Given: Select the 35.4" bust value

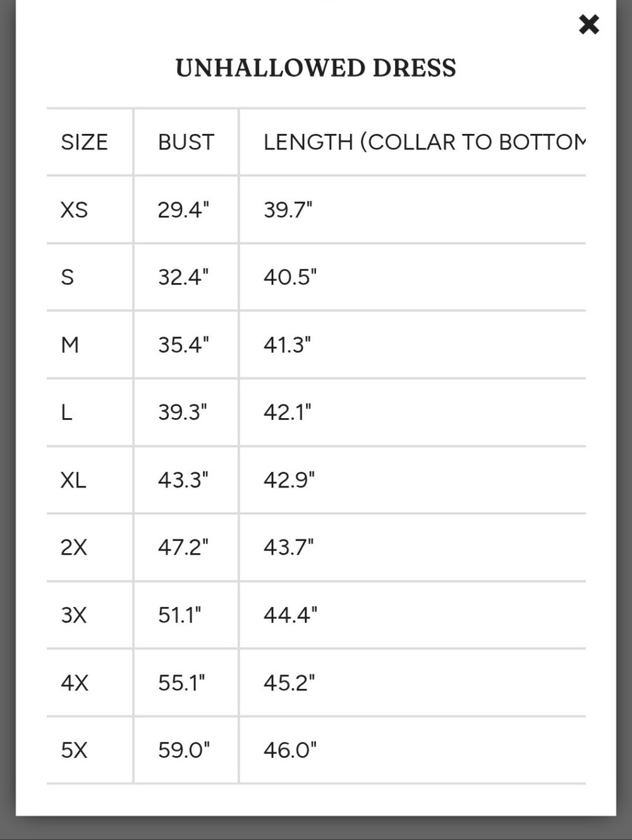Looking at the screenshot, I should [183, 345].
